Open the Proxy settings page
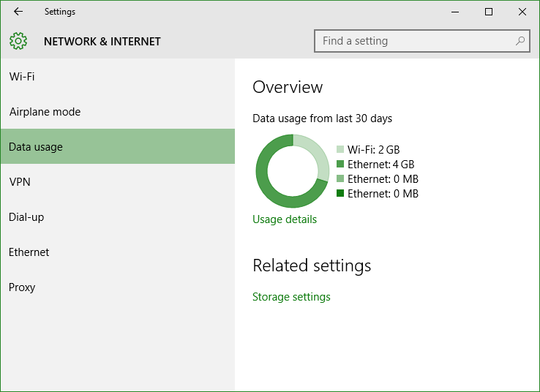The width and height of the screenshot is (540, 392). [118, 287]
